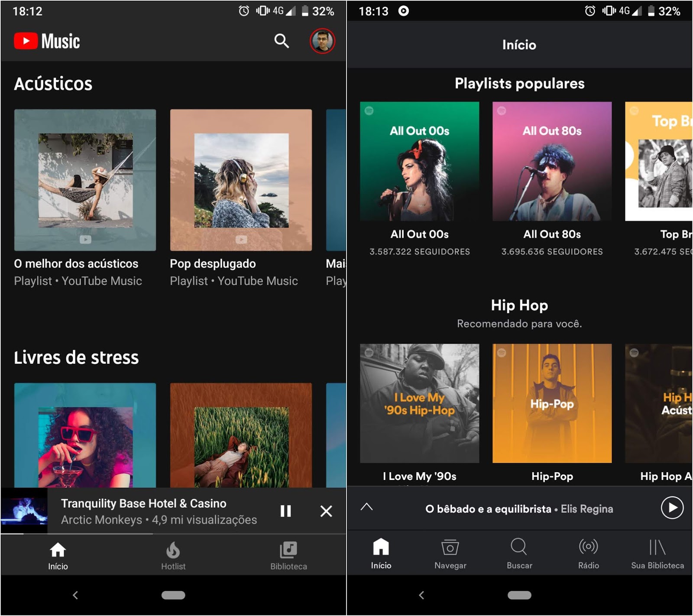Tap the Hip Hop section heading
This screenshot has width=693, height=616.
pos(519,305)
